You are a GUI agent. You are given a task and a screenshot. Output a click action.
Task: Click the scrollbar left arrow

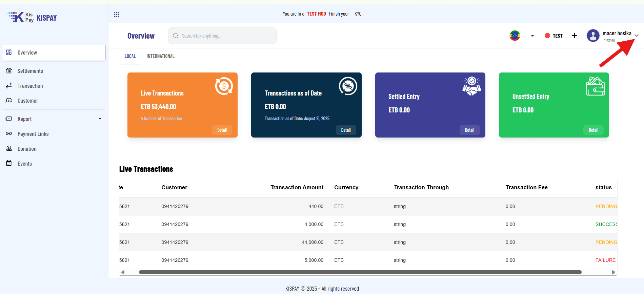click(x=123, y=272)
